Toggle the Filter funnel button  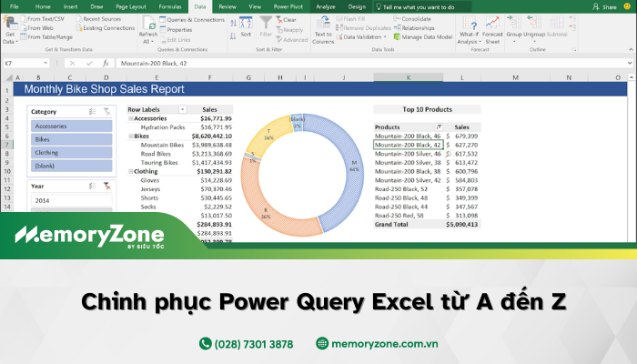[266, 26]
